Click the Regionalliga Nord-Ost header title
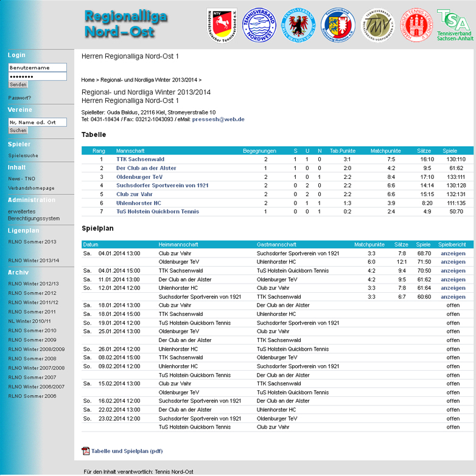Viewport: 476px width, 476px height. [x=125, y=24]
